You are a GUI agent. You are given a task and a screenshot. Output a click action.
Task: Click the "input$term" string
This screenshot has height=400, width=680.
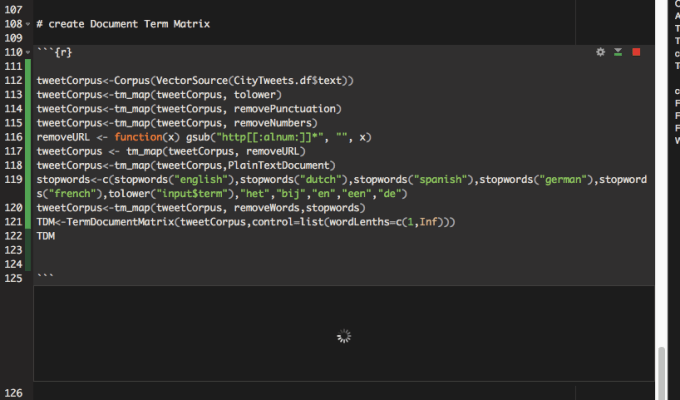pyautogui.click(x=192, y=193)
